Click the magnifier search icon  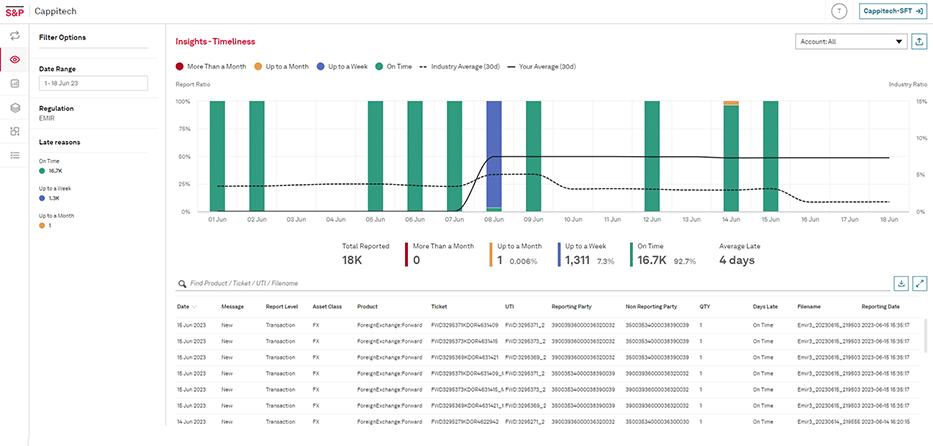coord(181,284)
